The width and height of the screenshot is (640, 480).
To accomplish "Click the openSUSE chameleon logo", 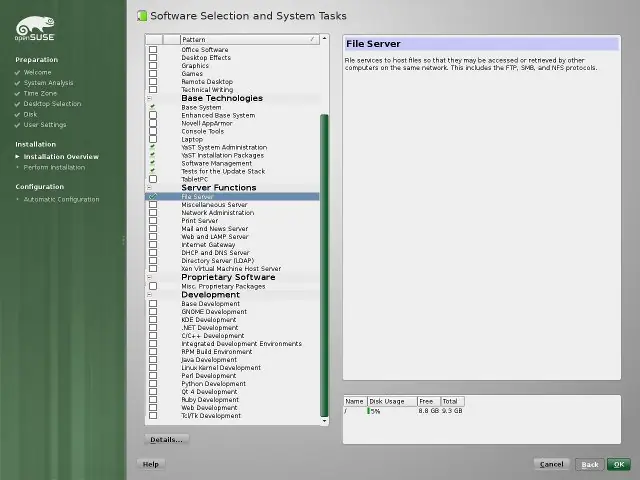I will [35, 29].
